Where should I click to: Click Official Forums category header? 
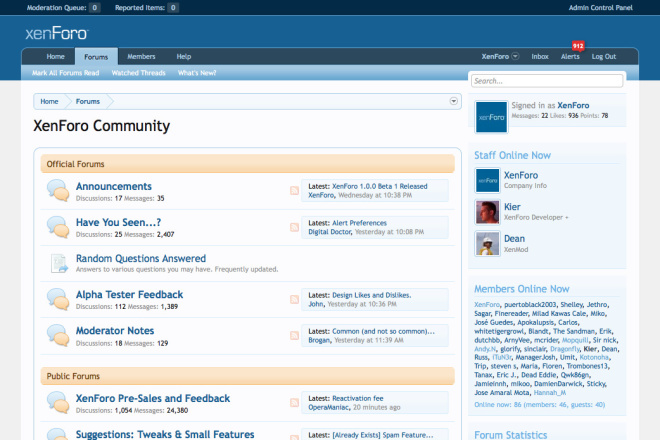pos(248,164)
